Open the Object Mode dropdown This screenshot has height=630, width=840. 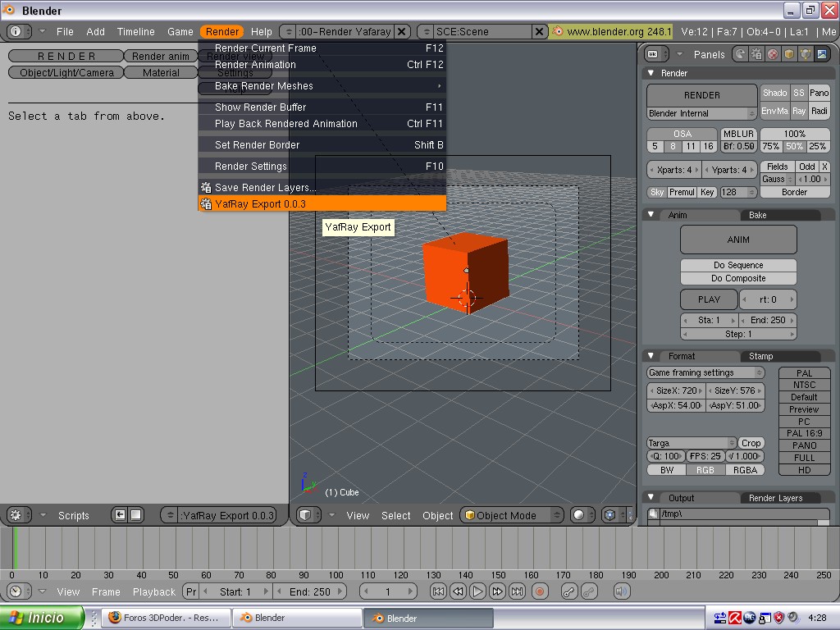(x=512, y=515)
